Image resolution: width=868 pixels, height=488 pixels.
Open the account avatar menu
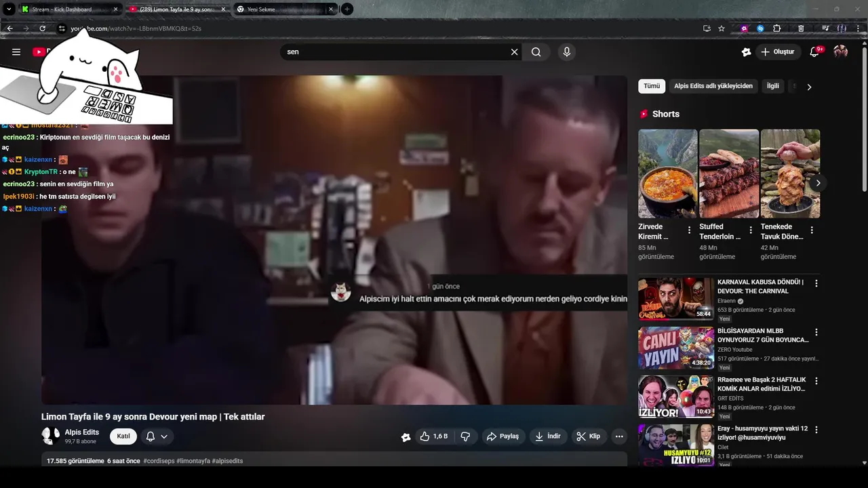(841, 52)
